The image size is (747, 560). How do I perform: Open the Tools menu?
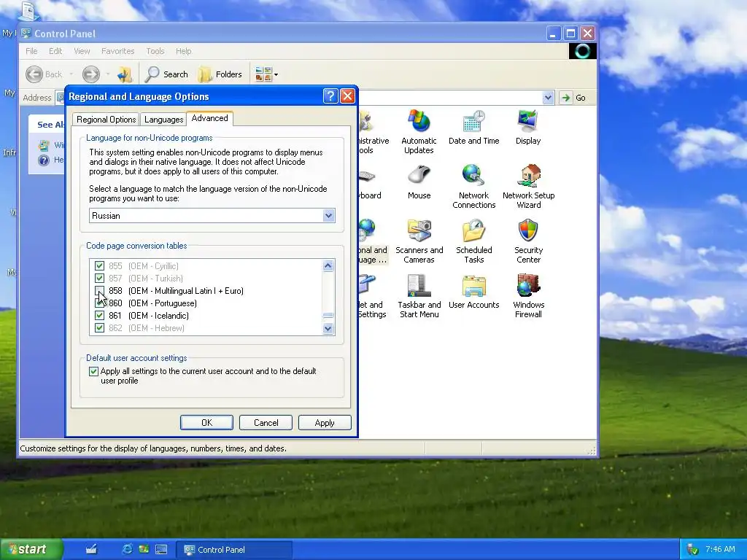click(x=155, y=51)
